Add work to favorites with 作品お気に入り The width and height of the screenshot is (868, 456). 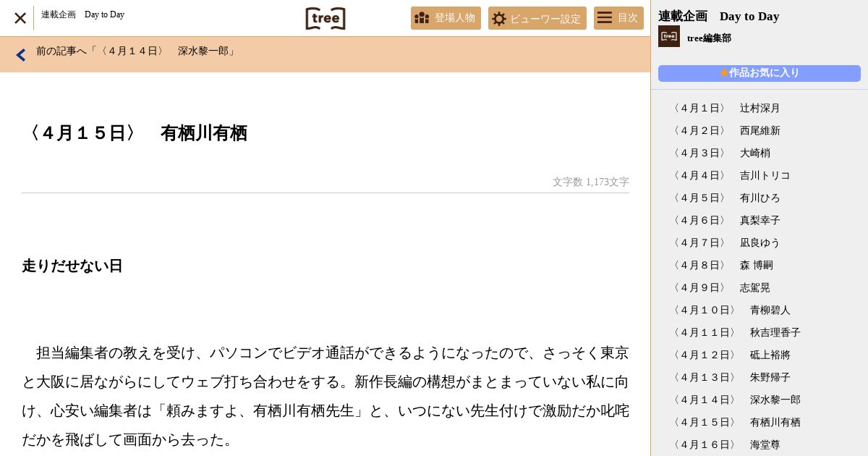pos(759,73)
